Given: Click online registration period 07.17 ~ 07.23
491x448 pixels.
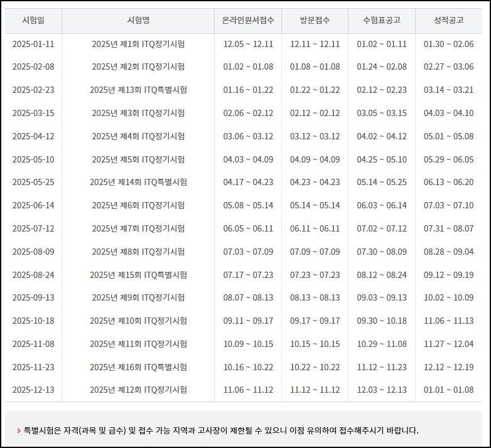Looking at the screenshot, I should pyautogui.click(x=248, y=275).
